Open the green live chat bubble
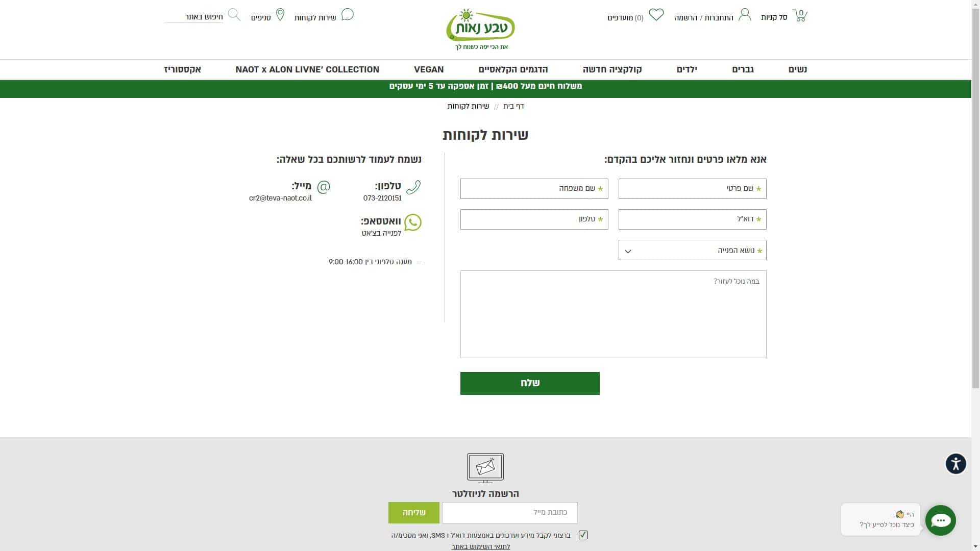 tap(940, 520)
